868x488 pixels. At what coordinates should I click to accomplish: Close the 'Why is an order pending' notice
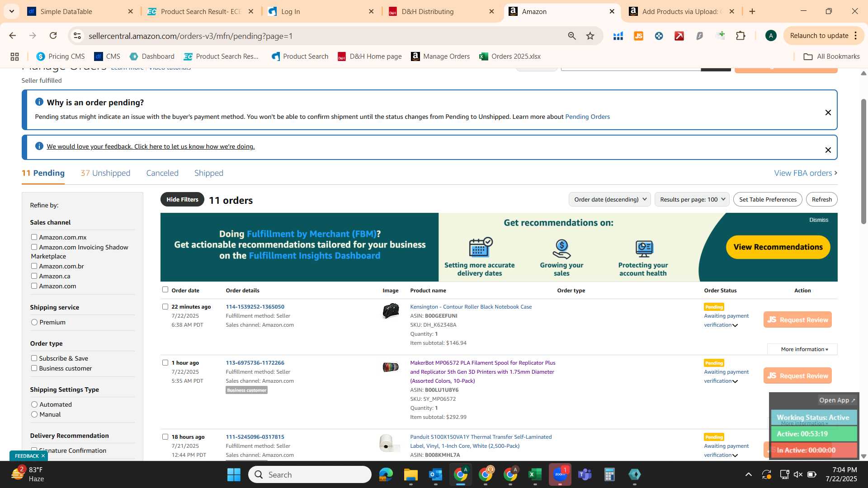[828, 113]
